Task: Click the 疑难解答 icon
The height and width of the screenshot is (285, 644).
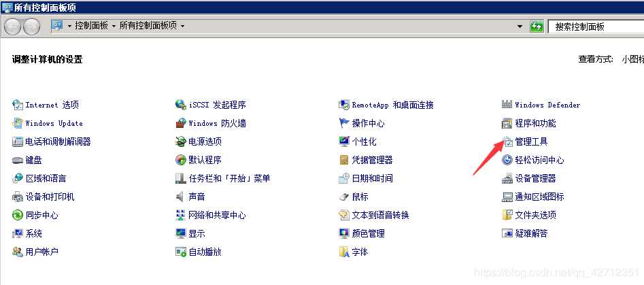Action: [507, 234]
